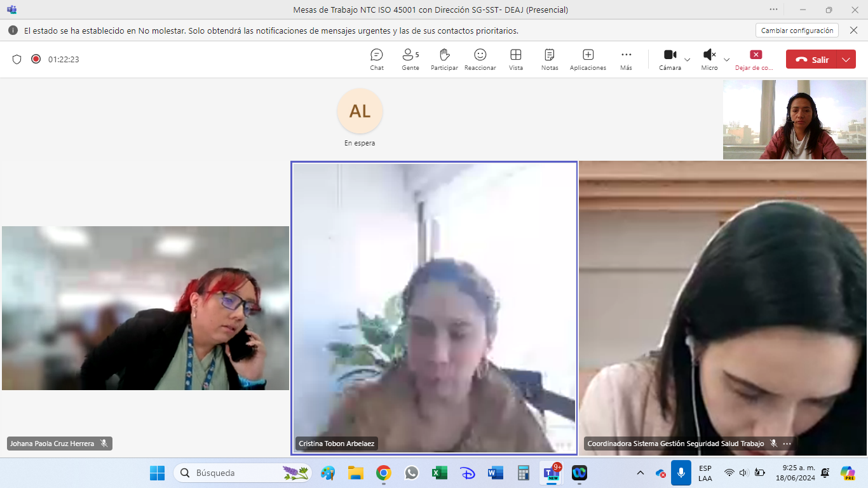Click the OneDrive sync error tray icon
Viewport: 868px width, 488px height.
coord(660,473)
